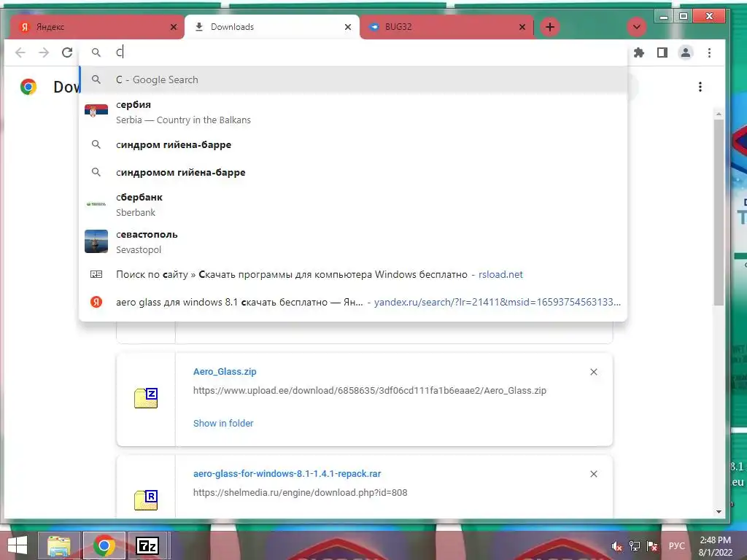Reload the current page
The height and width of the screenshot is (560, 747).
(x=67, y=52)
